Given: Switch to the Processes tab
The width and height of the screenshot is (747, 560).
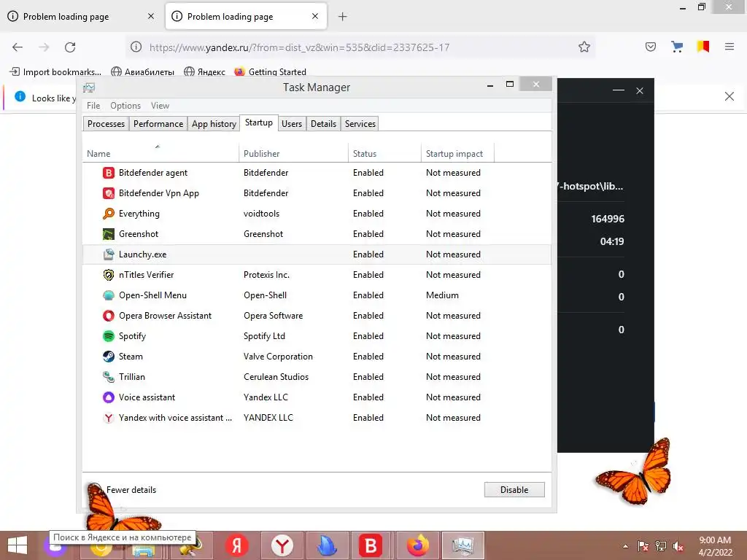Looking at the screenshot, I should tap(106, 124).
